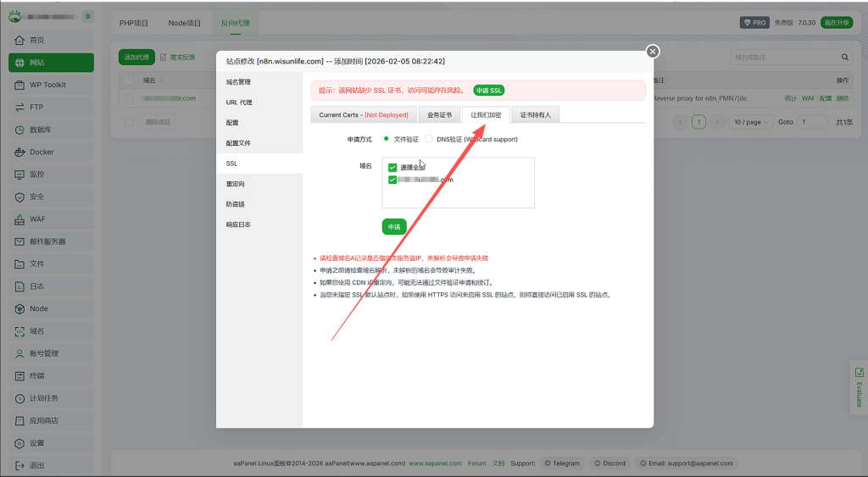Viewport: 868px width, 477px height.
Task: Open the Current Certs tab
Action: [364, 115]
